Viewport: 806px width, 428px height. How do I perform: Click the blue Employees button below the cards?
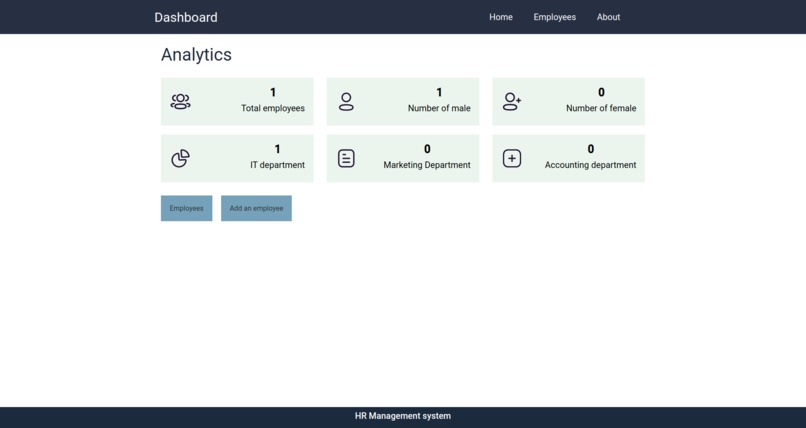coord(187,208)
